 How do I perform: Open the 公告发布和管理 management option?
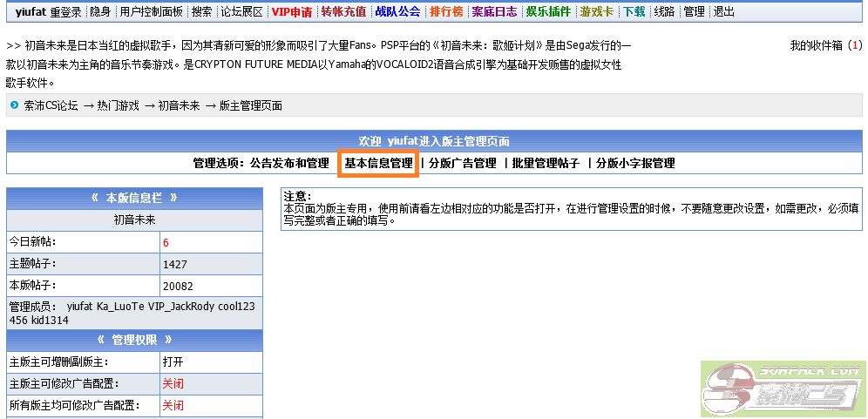tap(289, 163)
